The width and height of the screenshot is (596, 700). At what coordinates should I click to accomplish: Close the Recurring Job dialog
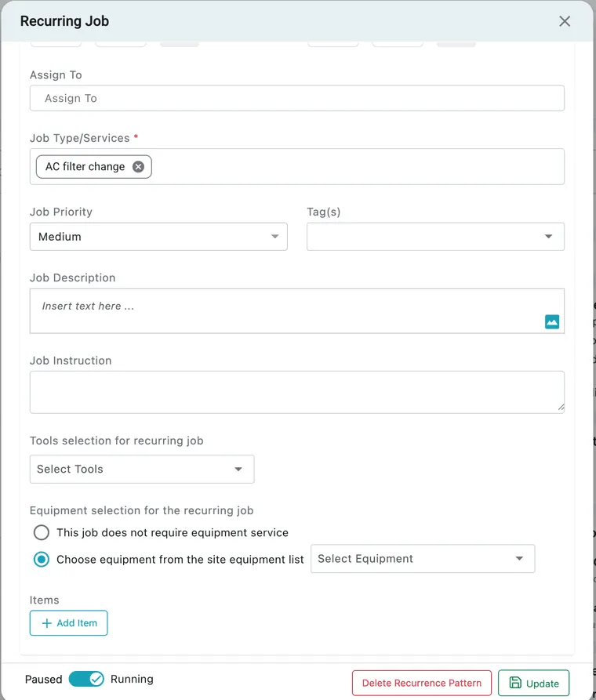[x=565, y=21]
